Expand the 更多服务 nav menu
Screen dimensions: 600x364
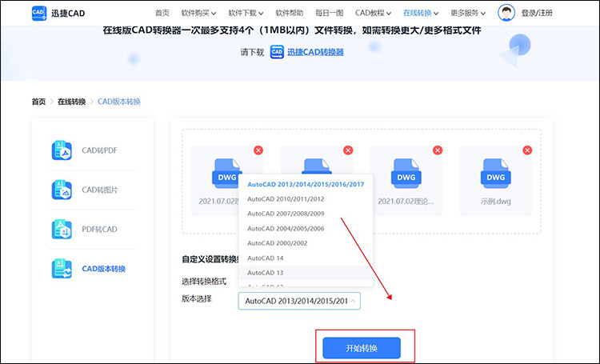(468, 13)
